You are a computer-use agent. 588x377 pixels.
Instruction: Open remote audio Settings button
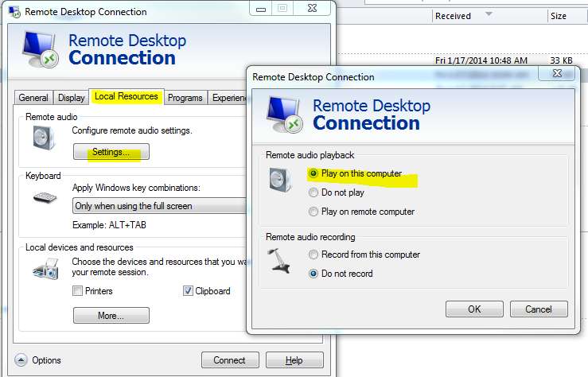(111, 152)
